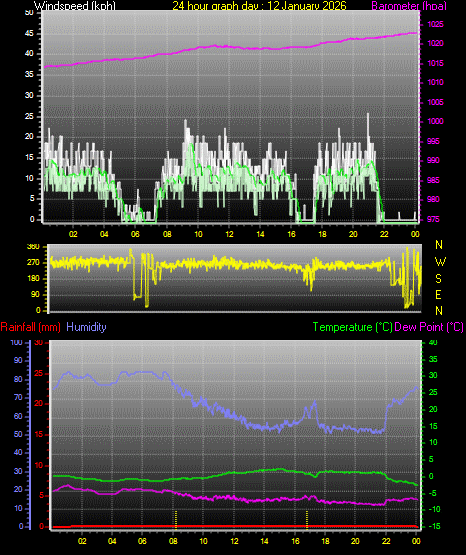
Task: Click the 'E' compass direction label
Action: point(438,294)
